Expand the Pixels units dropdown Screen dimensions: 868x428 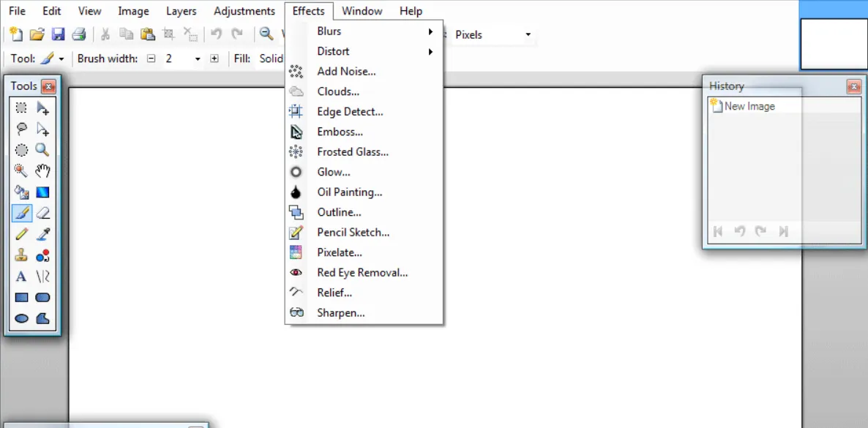(x=528, y=34)
